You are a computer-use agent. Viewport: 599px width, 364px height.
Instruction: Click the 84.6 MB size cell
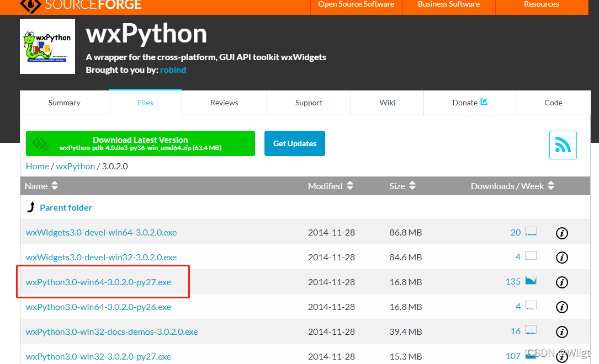coord(406,257)
